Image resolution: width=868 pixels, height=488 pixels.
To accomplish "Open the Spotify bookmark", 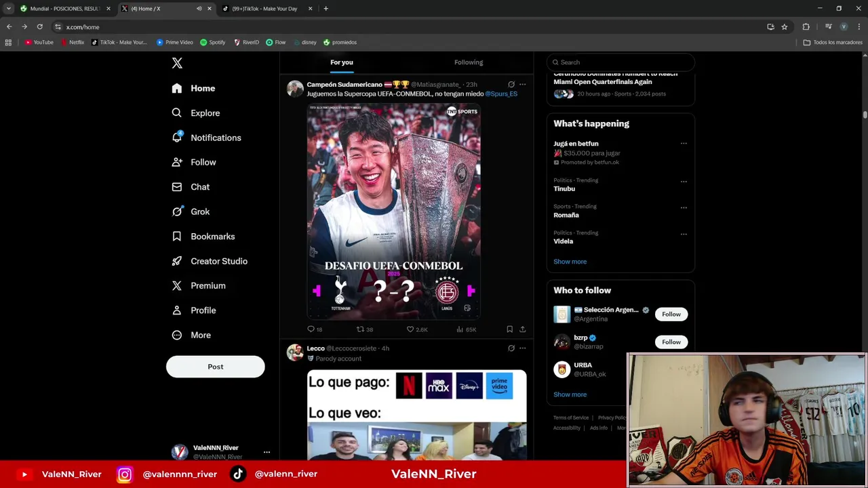I will pos(213,42).
